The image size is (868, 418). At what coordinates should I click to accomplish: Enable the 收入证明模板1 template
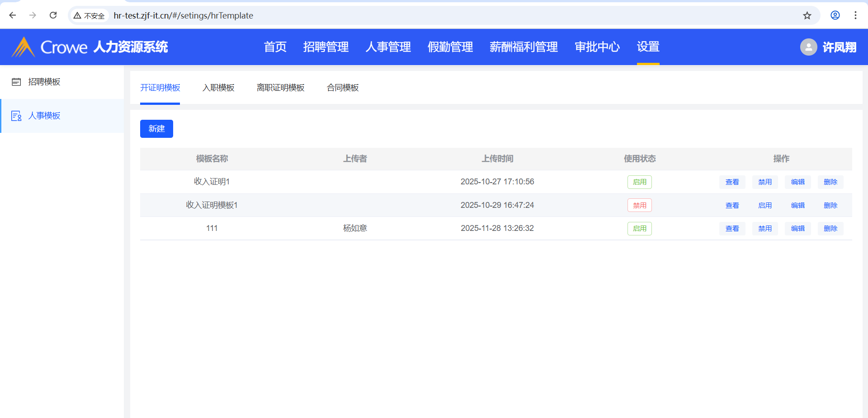pos(765,206)
